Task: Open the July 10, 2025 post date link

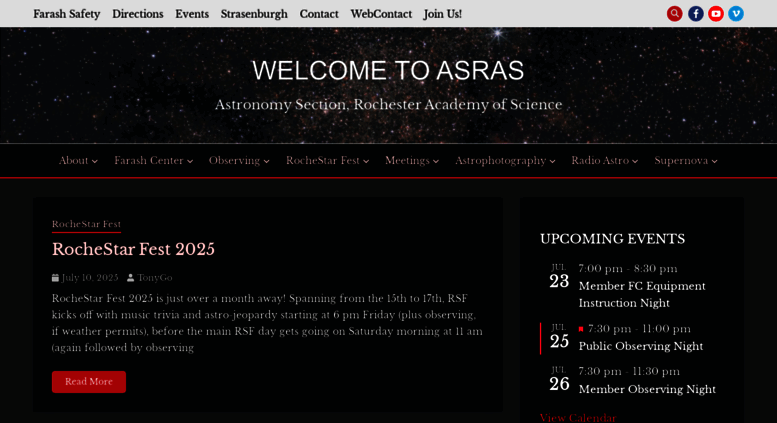Action: (90, 278)
